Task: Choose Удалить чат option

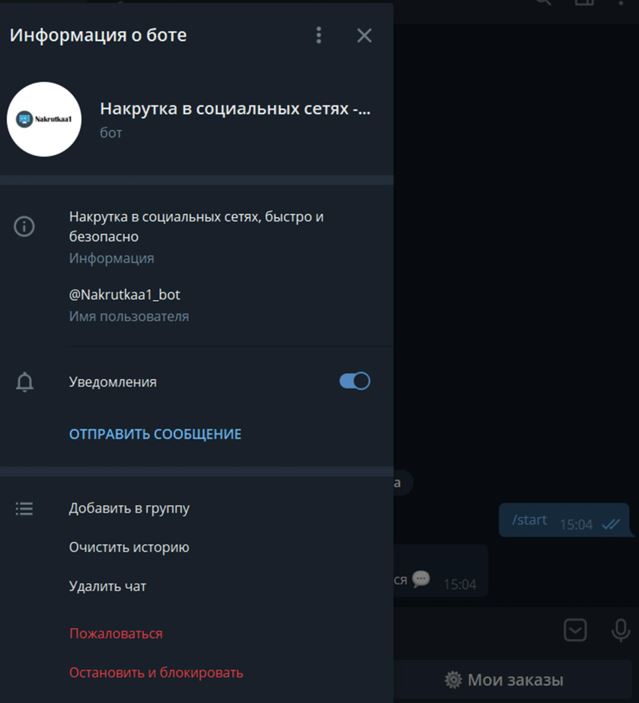Action: point(108,586)
